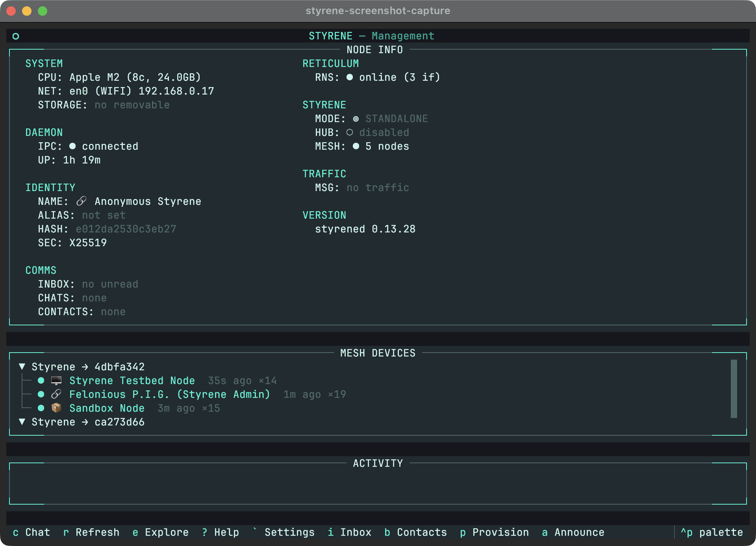The image size is (756, 546).
Task: Click Announce in the bottom bar
Action: coord(578,532)
